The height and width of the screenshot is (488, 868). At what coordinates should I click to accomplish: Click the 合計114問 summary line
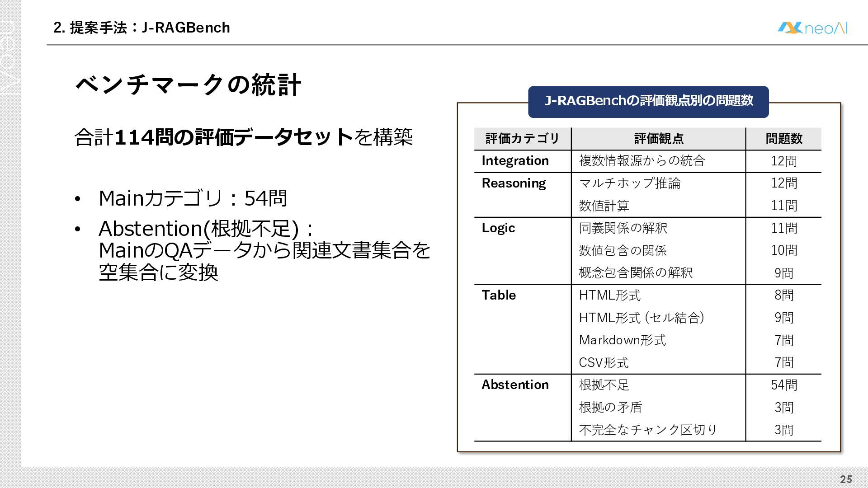tap(243, 137)
